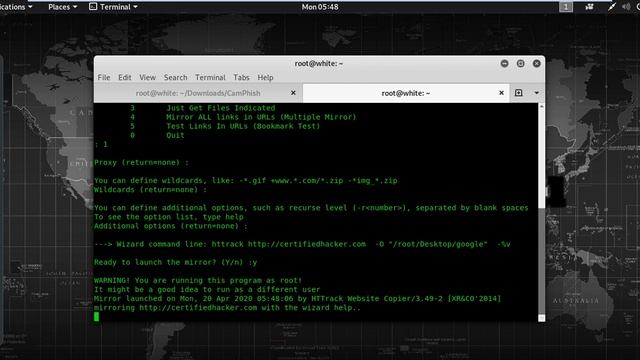
Task: Close the root@white: ~ tab
Action: coord(501,93)
